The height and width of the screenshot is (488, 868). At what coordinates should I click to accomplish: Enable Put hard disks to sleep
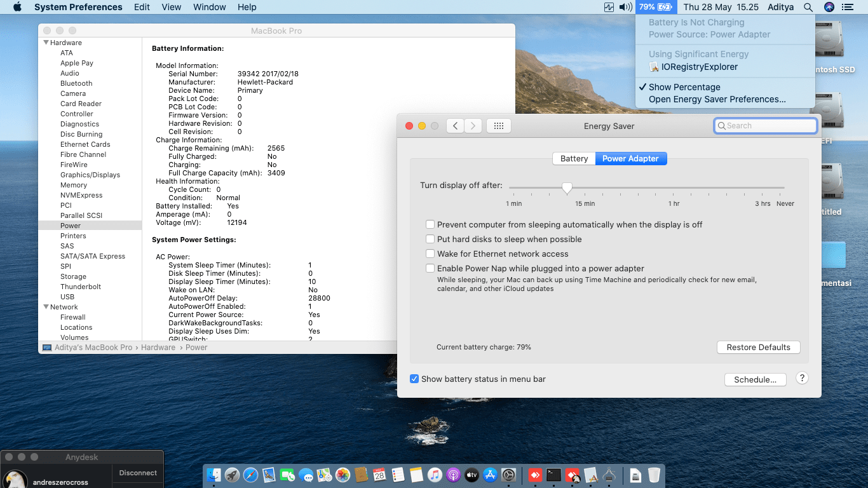pyautogui.click(x=430, y=239)
